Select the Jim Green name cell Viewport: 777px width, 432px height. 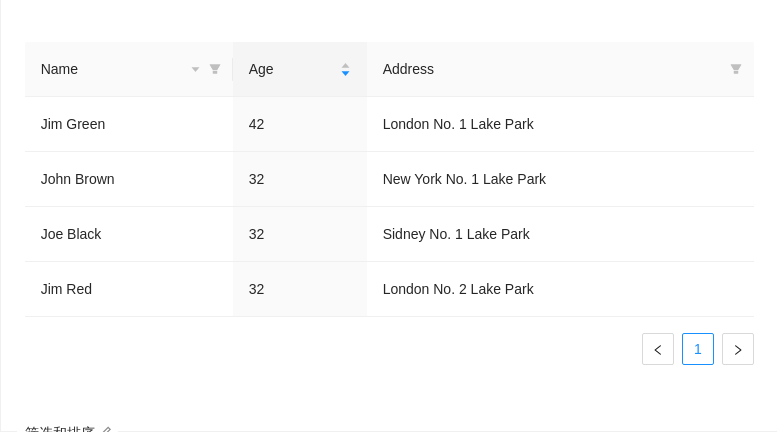(73, 124)
